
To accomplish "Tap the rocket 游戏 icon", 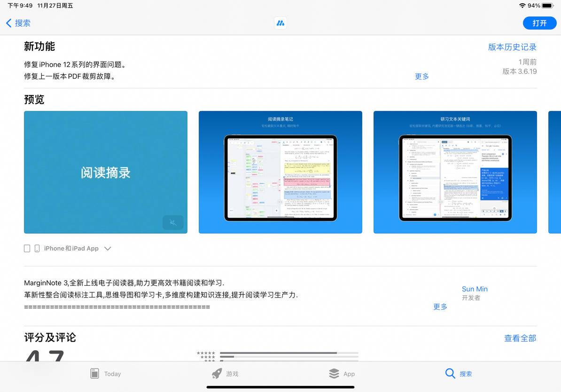I will click(217, 374).
